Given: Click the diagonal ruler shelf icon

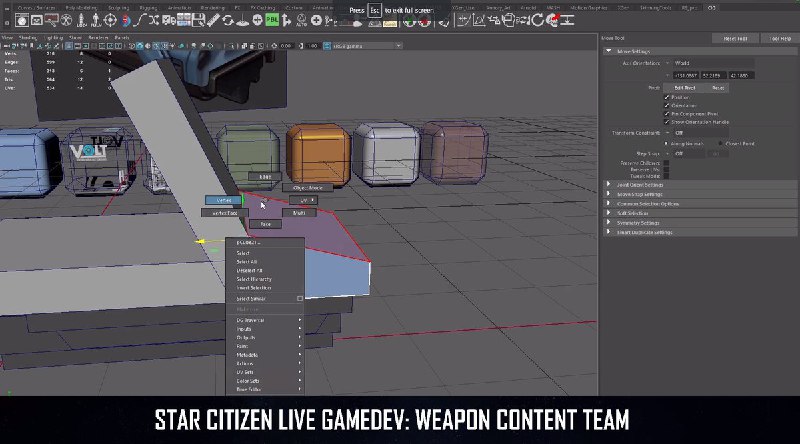Looking at the screenshot, I should [213, 20].
